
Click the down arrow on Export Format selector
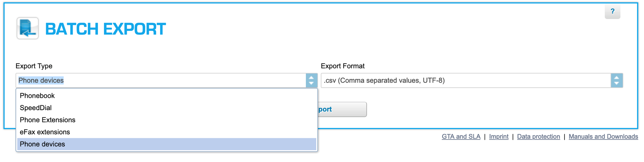click(617, 83)
